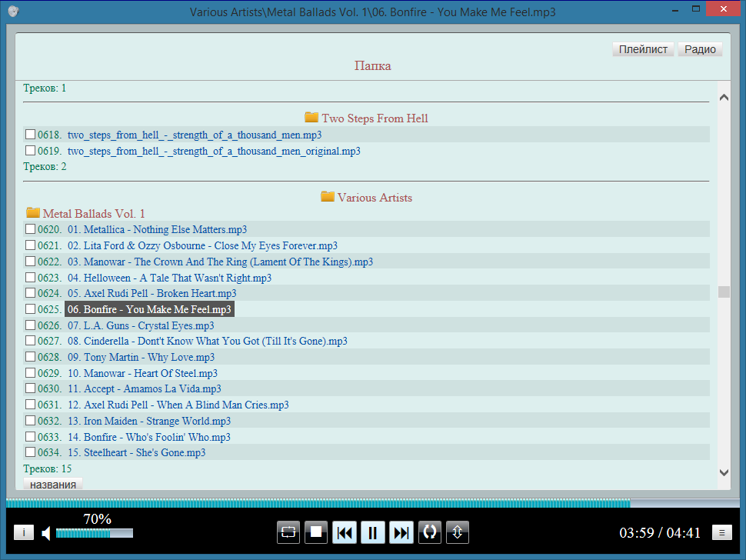746x560 pixels.
Task: Play Axel Rudi Pell - When A Blind Man Cries
Action: coord(178,405)
